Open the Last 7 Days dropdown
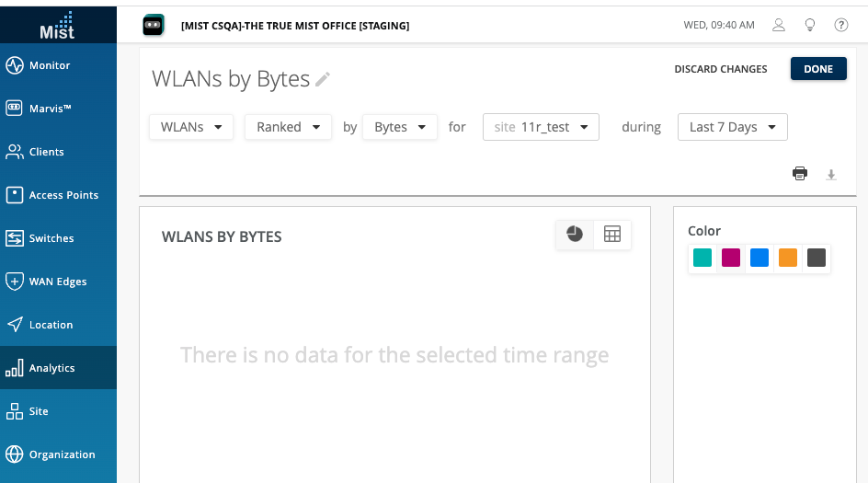 [732, 127]
